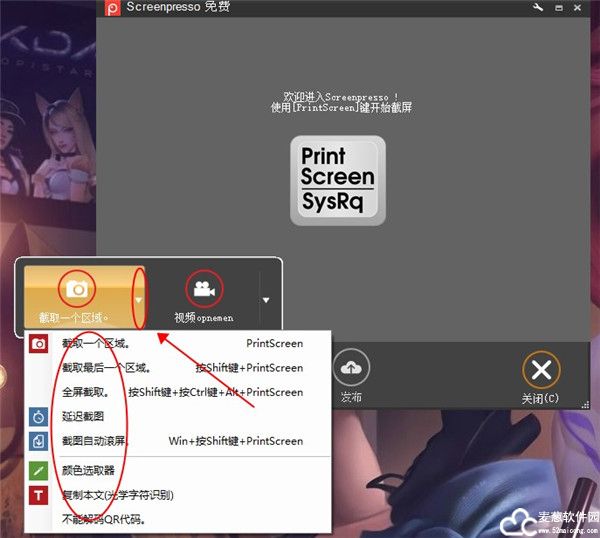
Task: Click the Print Screen SysRq key image
Action: pyautogui.click(x=338, y=180)
